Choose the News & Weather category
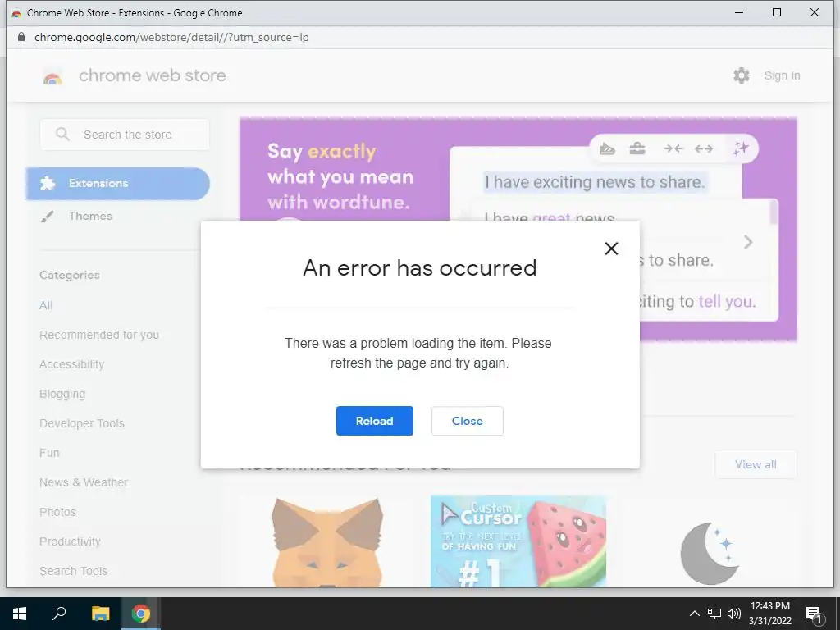Screen dimensions: 840x630 (x=84, y=482)
